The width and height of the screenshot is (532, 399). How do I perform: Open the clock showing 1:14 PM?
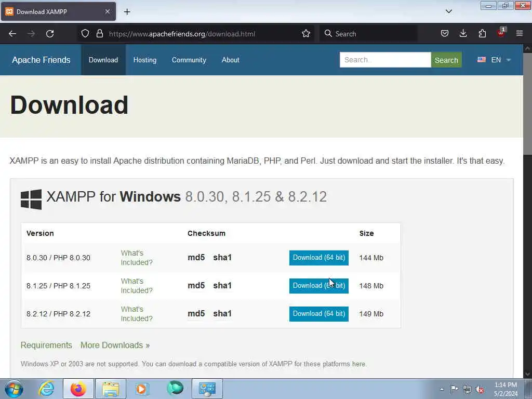pyautogui.click(x=506, y=389)
